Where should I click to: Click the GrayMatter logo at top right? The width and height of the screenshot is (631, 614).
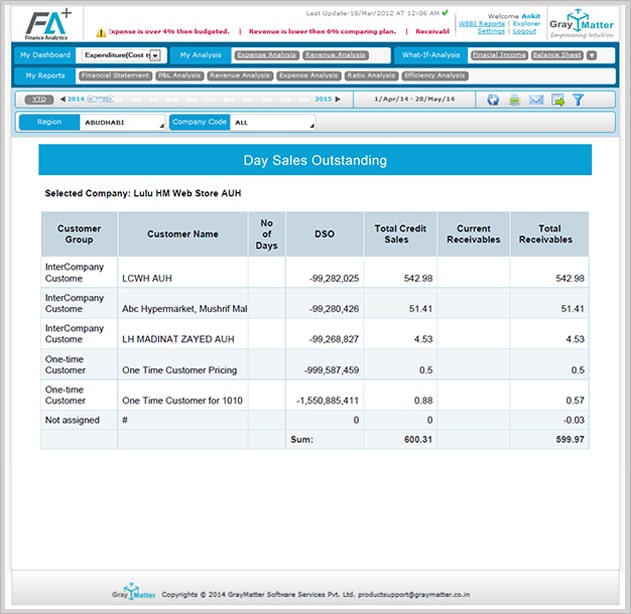581,24
